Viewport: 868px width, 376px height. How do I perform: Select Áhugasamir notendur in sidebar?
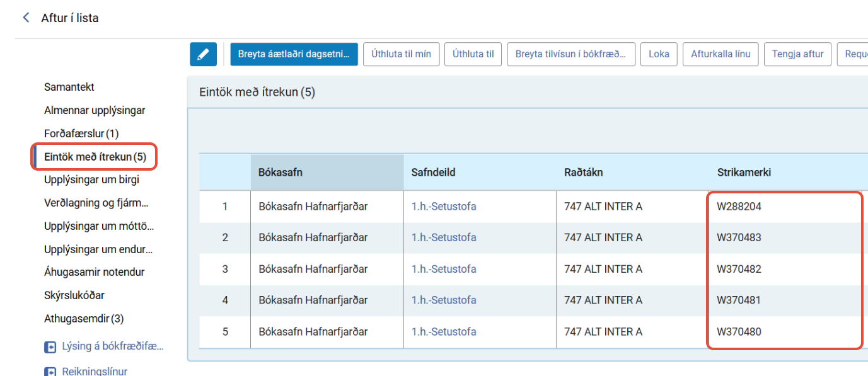(94, 272)
